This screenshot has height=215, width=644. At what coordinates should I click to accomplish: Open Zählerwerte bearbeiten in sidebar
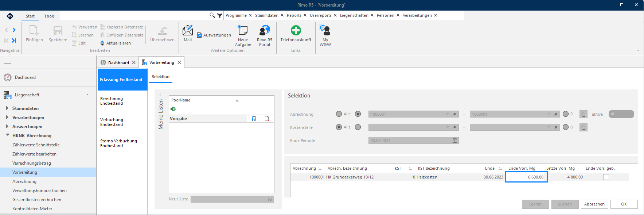tap(34, 154)
